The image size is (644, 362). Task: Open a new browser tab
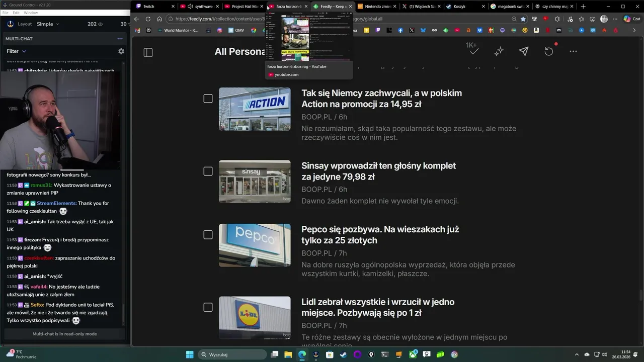point(583,7)
